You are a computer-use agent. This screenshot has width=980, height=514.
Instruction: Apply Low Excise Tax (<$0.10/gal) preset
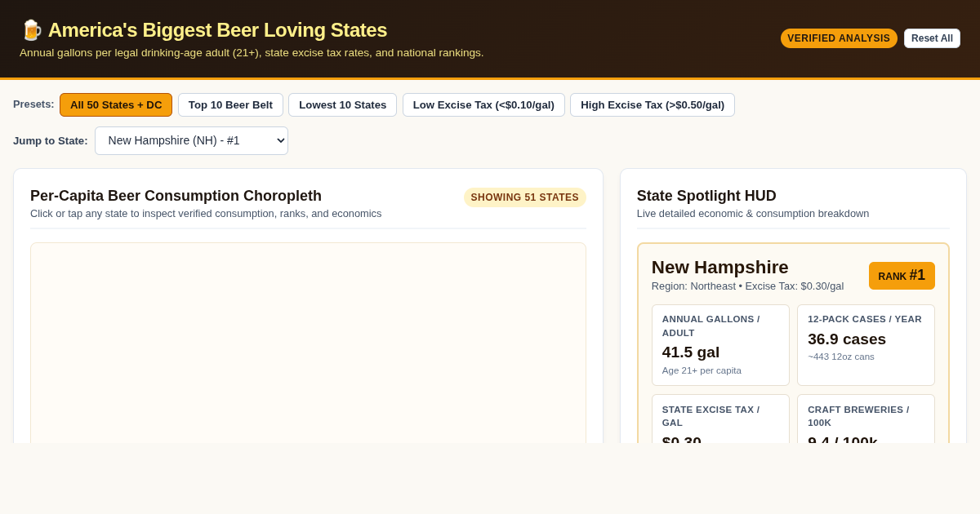483,104
